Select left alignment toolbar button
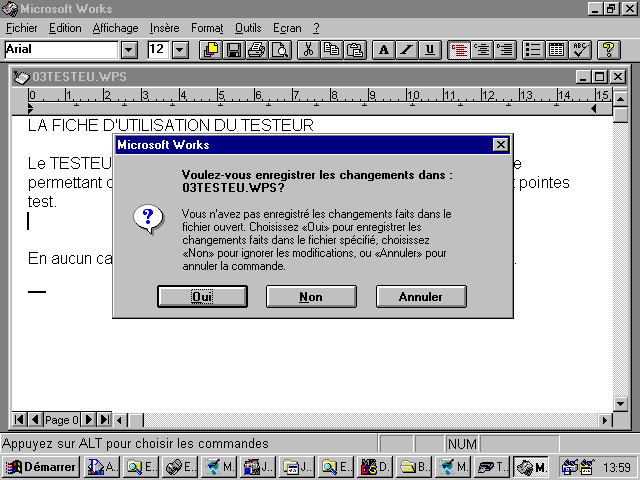Viewport: 640px width, 480px height. tap(459, 50)
